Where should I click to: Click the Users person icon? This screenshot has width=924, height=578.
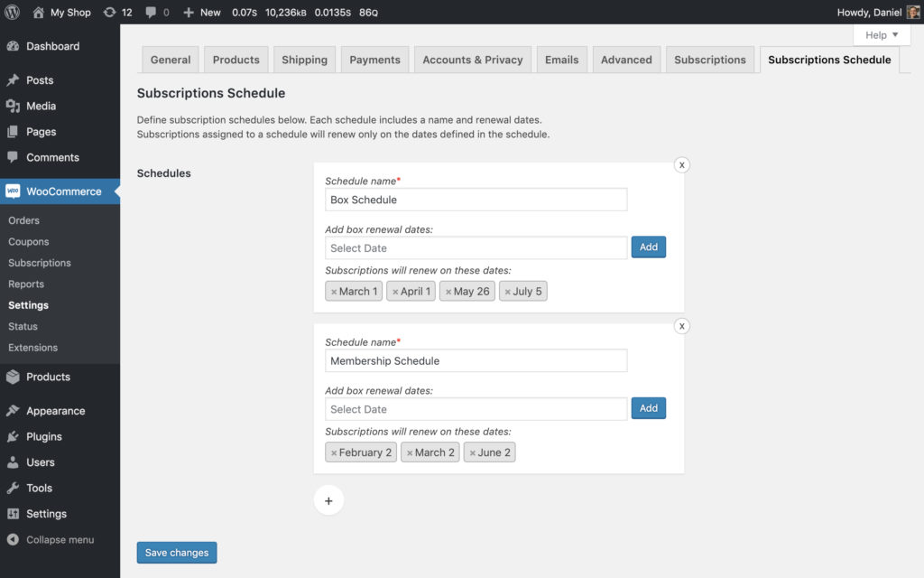click(x=13, y=462)
